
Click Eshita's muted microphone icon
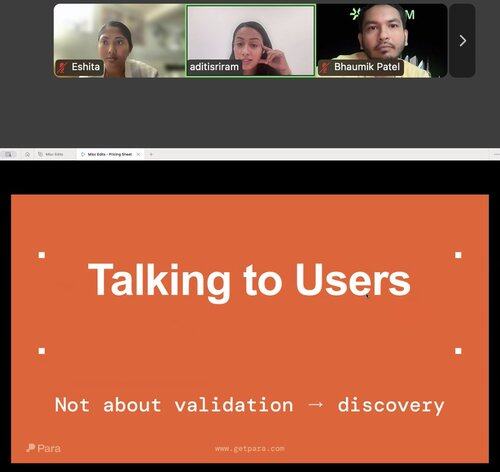pos(62,67)
